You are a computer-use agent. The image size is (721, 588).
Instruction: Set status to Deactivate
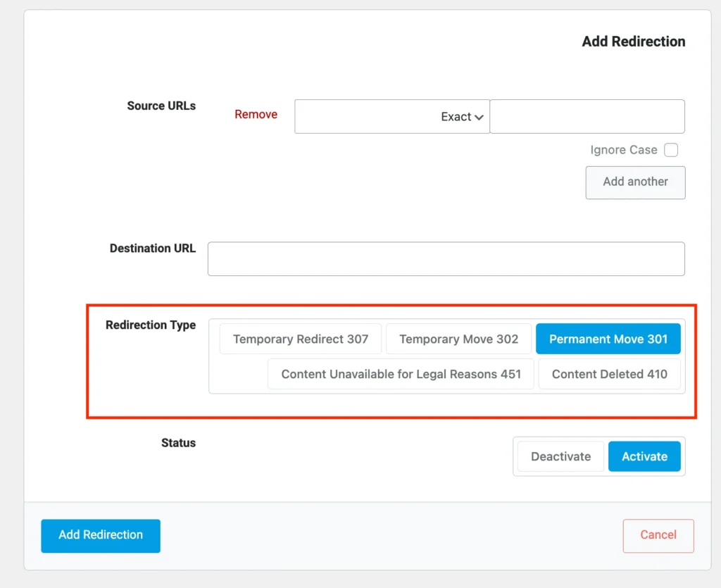click(560, 456)
